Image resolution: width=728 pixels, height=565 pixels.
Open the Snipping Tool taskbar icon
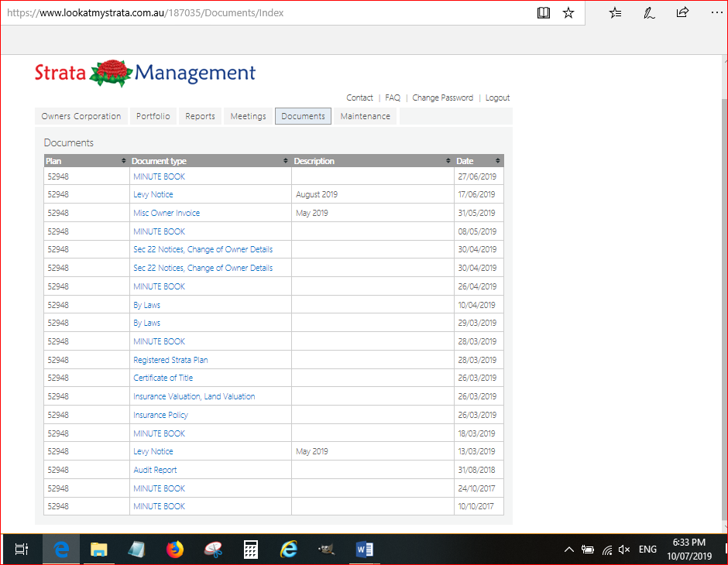pyautogui.click(x=213, y=550)
